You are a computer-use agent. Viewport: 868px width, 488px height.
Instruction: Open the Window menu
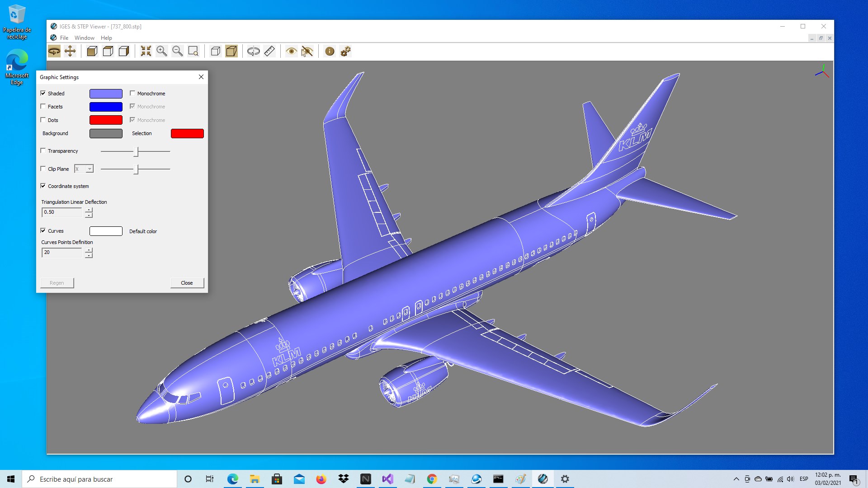(84, 38)
